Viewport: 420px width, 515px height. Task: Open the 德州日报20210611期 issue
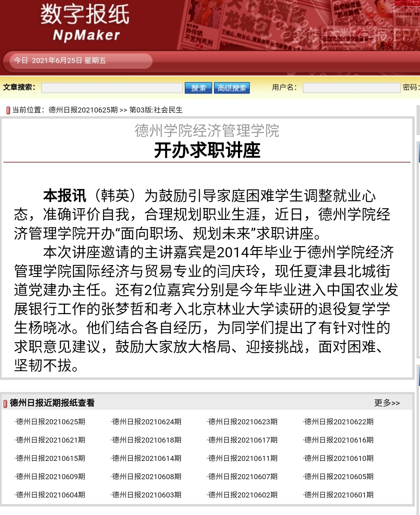[243, 458]
